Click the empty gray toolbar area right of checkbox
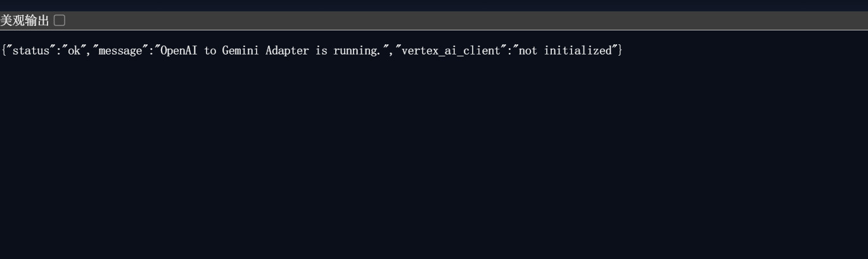 point(444,21)
